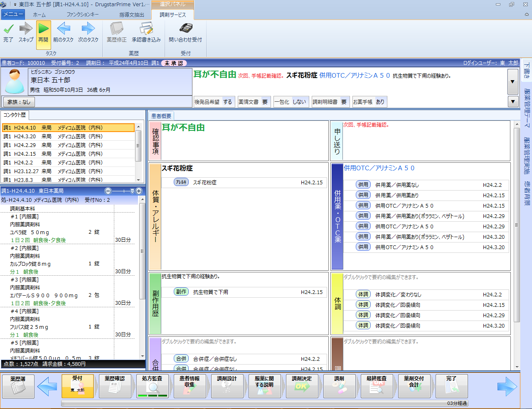Open the 服薬管理テーマ side tab
532x409 pixels.
[x=527, y=108]
